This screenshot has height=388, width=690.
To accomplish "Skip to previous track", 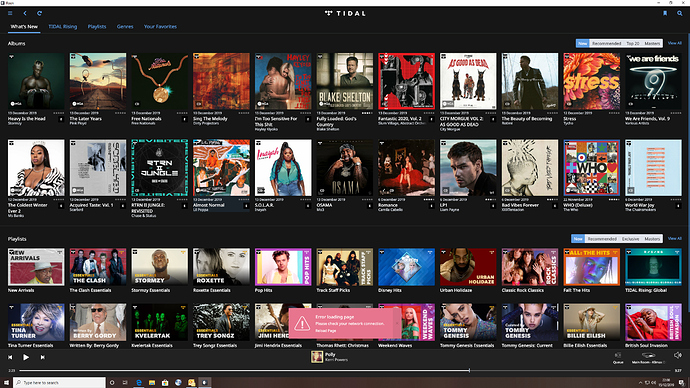I will (x=10, y=357).
